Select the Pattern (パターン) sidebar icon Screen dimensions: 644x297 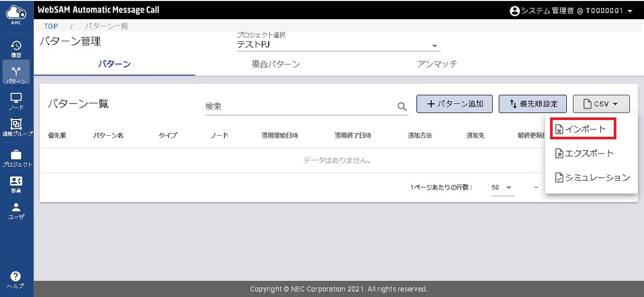[16, 73]
